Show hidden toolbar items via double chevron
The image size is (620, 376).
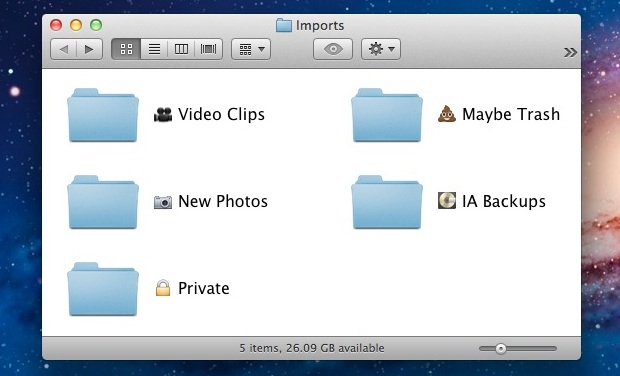[x=570, y=52]
